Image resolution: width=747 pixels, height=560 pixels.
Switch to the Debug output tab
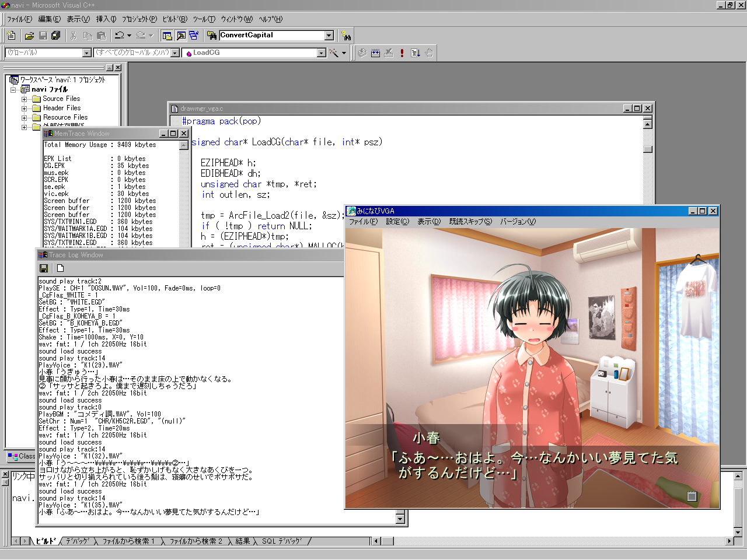pos(78,541)
